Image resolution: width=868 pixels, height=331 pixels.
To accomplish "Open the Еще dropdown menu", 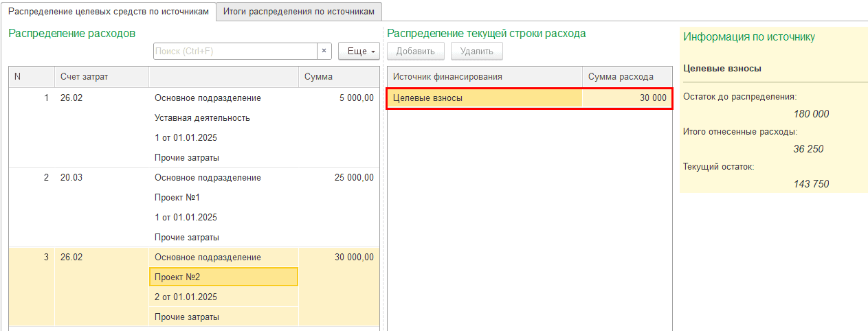I will coord(359,52).
